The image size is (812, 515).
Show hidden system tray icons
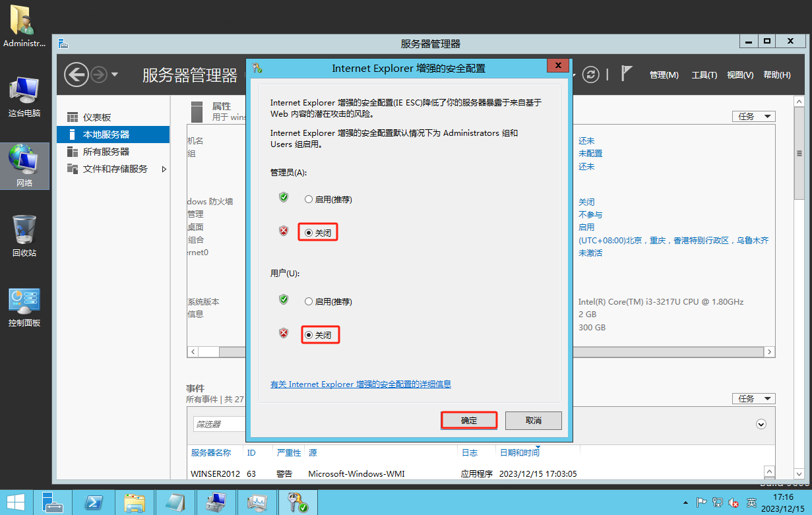(686, 502)
